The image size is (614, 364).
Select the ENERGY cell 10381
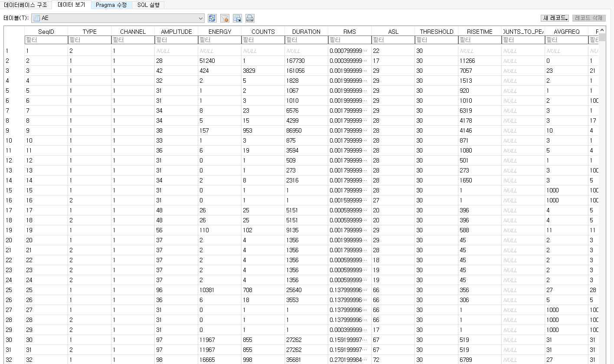tap(219, 290)
